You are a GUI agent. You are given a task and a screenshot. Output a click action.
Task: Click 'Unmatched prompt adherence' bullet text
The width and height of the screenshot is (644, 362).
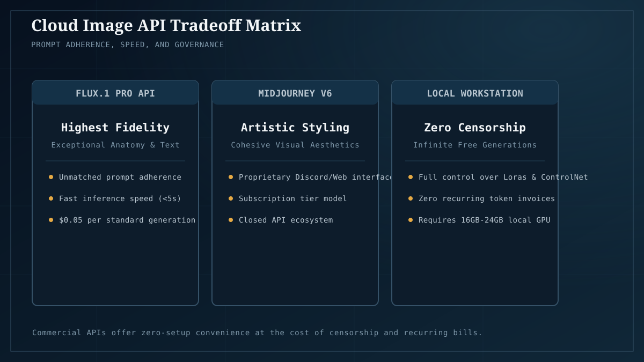[120, 177]
